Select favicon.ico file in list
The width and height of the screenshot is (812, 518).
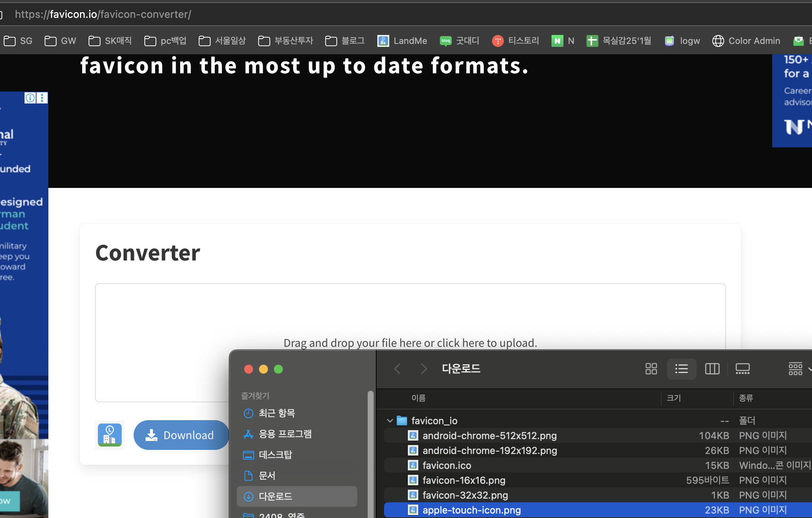(x=447, y=466)
